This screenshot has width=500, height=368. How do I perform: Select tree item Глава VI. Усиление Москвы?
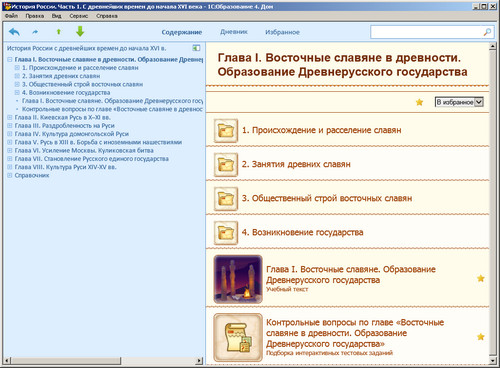pos(84,150)
